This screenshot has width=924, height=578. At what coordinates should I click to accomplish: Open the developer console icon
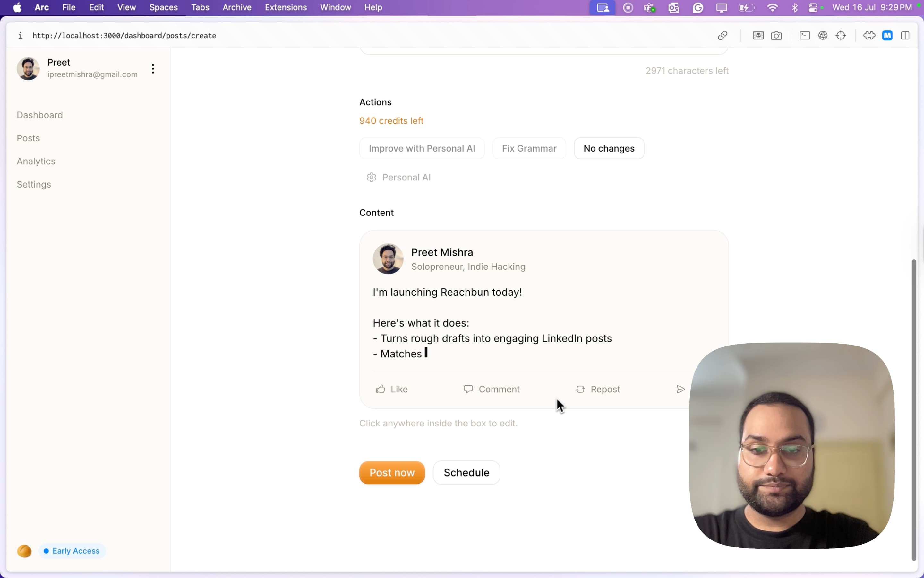805,36
